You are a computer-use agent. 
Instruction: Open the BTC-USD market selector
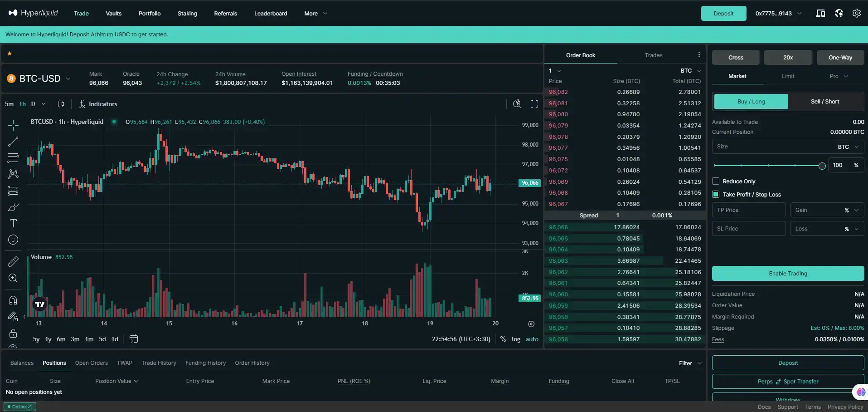tap(39, 78)
